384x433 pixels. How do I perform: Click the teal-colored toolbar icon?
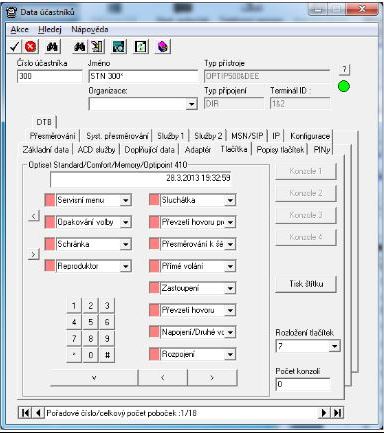(x=119, y=47)
